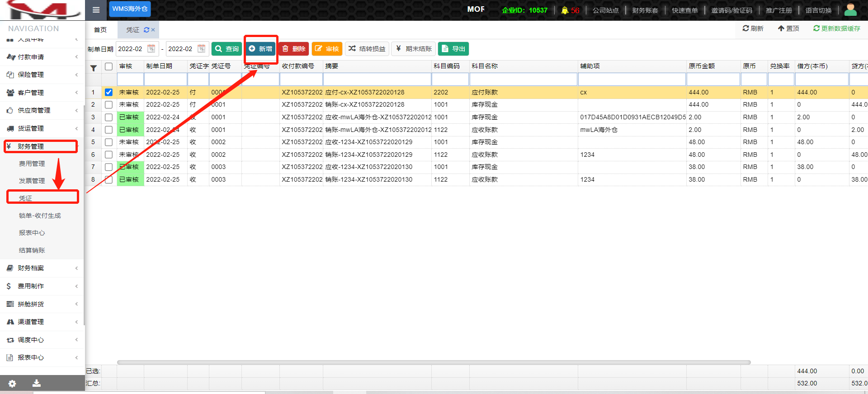
Task: Open the start date calendar picker icon
Action: click(151, 49)
